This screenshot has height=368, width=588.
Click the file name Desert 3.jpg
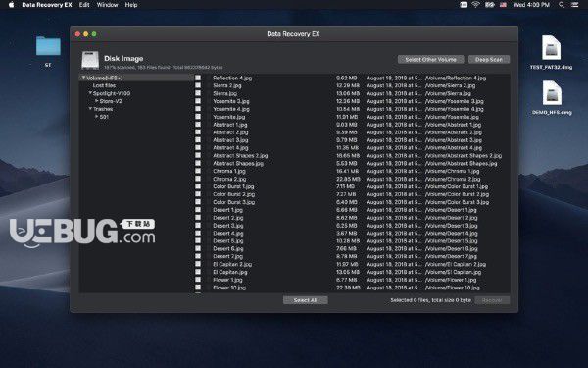(x=228, y=226)
